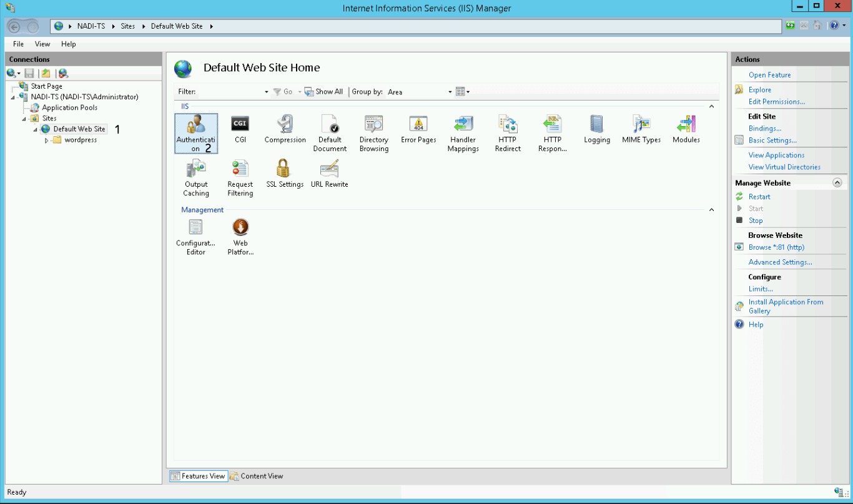Select the Configuration Editor icon

point(196,237)
